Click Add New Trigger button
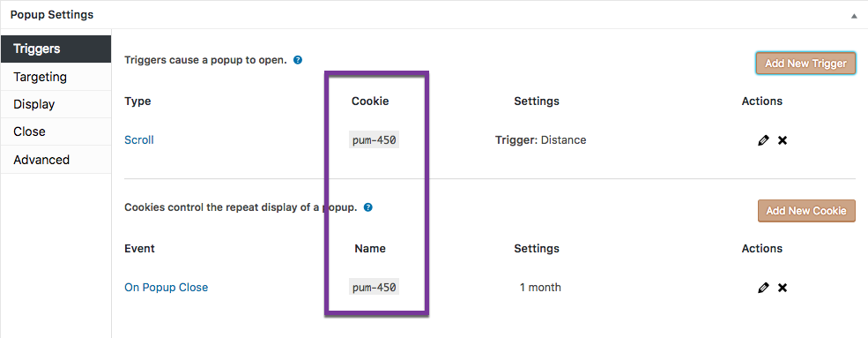 [805, 64]
